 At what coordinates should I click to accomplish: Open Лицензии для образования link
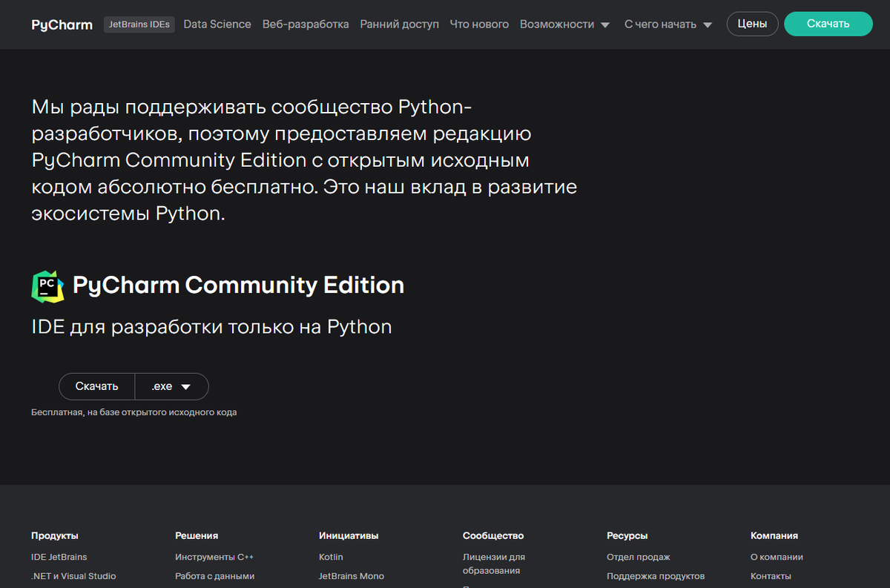tap(494, 564)
